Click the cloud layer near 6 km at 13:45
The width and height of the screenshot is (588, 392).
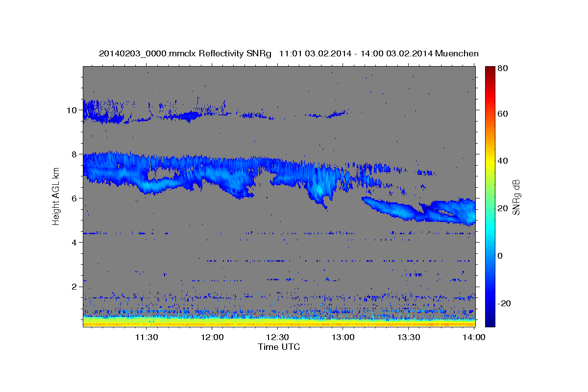point(441,212)
